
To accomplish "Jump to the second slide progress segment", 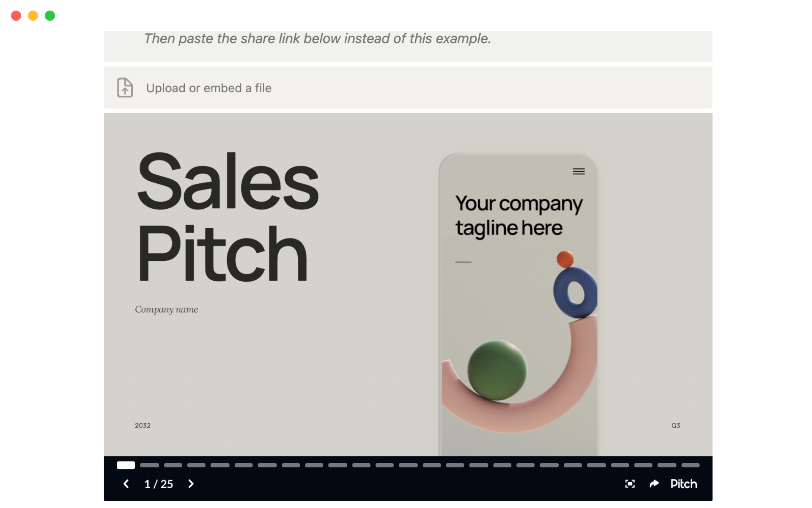I will 149,465.
